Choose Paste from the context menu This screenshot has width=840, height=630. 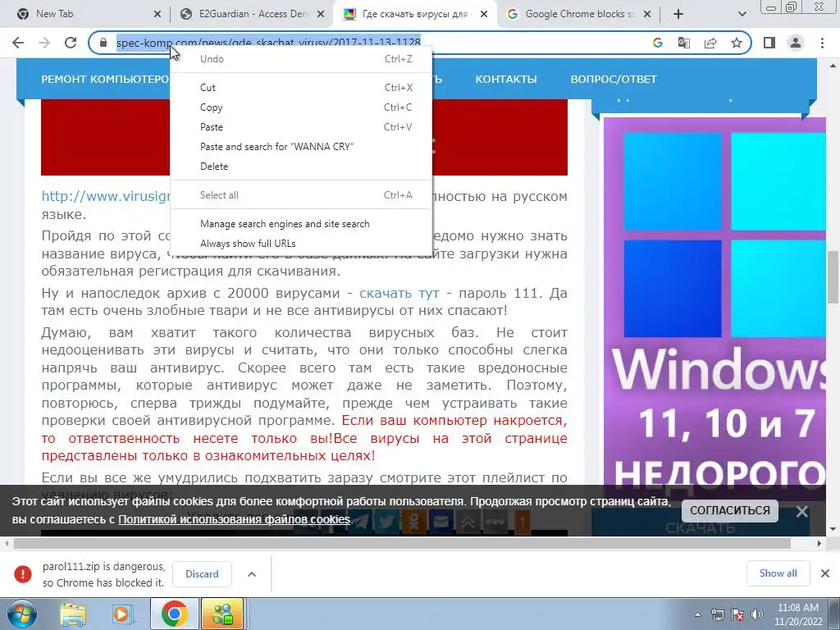[301, 127]
